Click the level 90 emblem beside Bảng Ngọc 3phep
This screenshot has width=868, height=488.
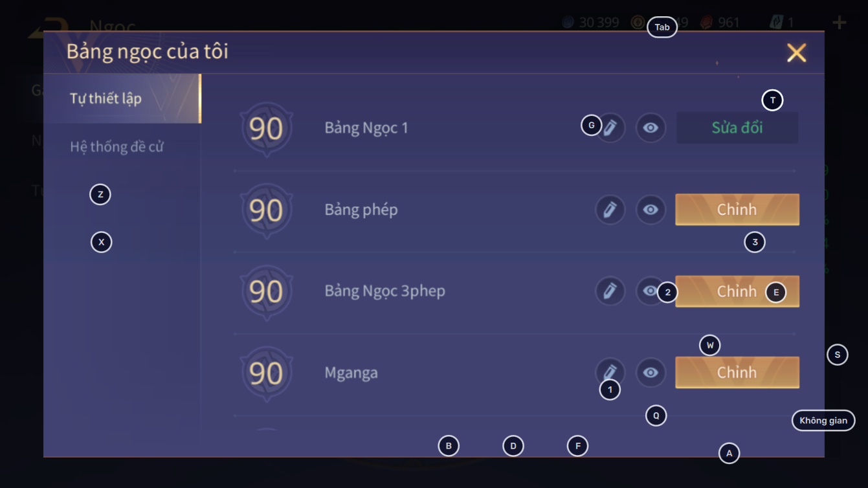pyautogui.click(x=266, y=292)
